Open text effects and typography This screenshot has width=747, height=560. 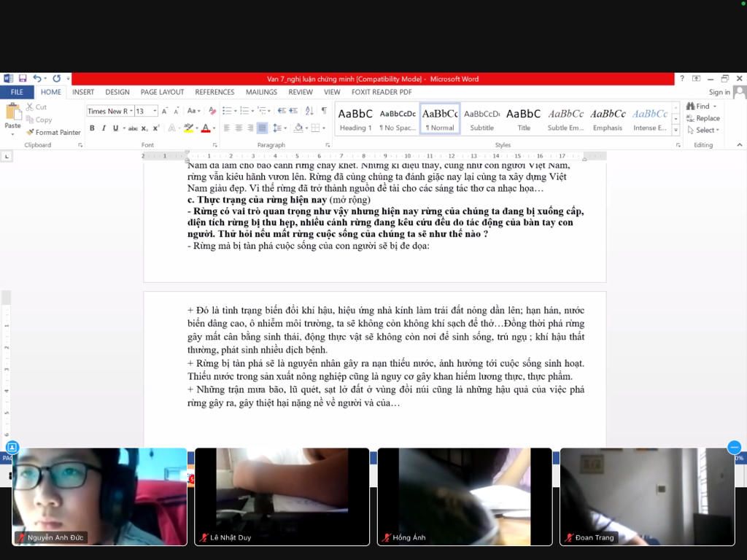coord(172,128)
